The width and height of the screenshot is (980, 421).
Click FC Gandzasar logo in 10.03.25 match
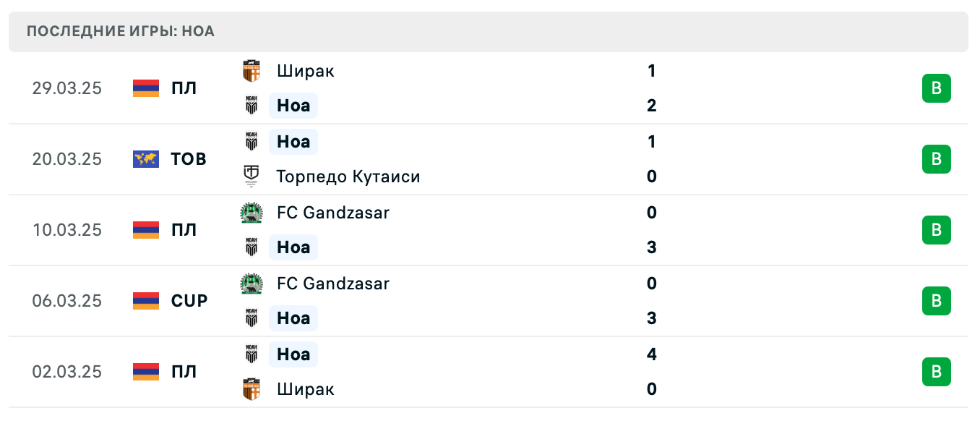[251, 213]
